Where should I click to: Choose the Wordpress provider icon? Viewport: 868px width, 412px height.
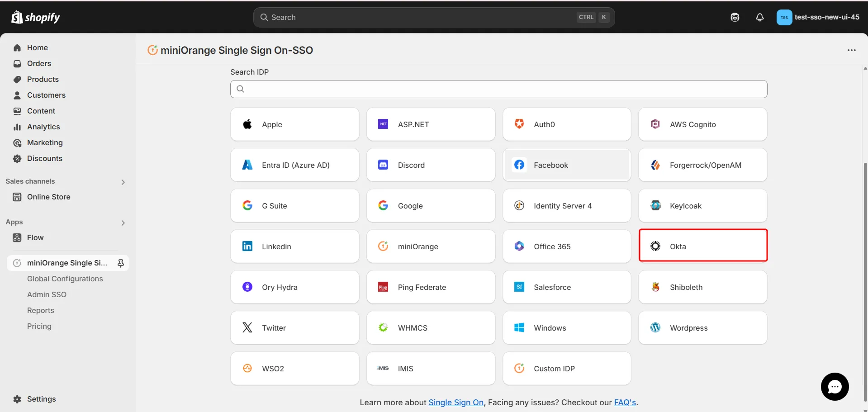pos(655,327)
